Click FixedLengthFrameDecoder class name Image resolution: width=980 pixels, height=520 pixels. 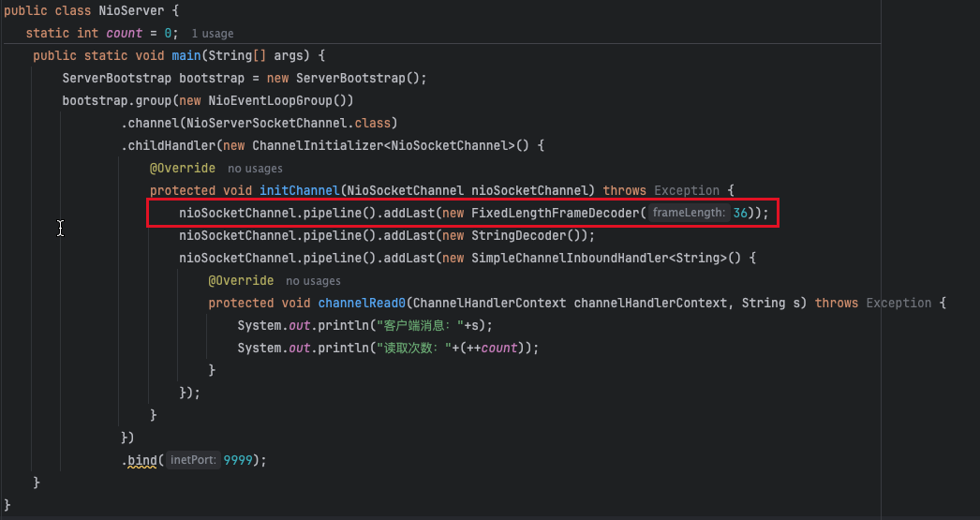click(555, 213)
